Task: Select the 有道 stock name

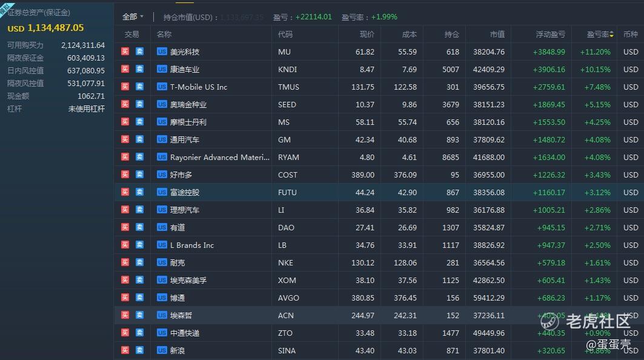Action: [x=178, y=227]
